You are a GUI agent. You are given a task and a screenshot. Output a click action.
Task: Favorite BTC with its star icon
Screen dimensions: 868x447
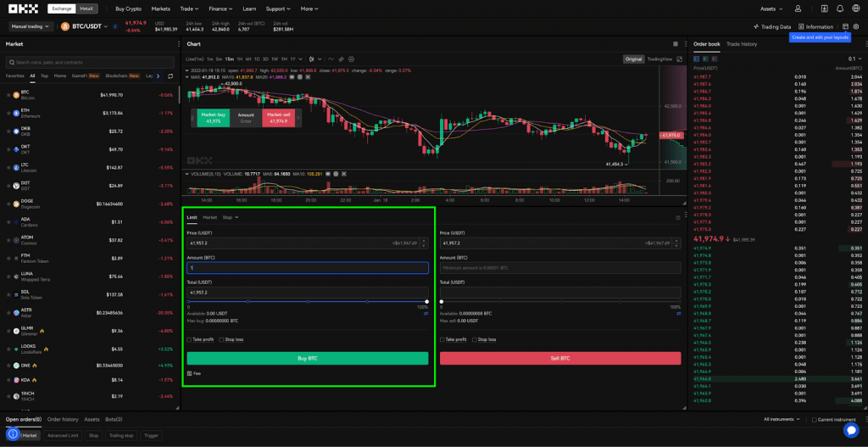click(x=8, y=95)
